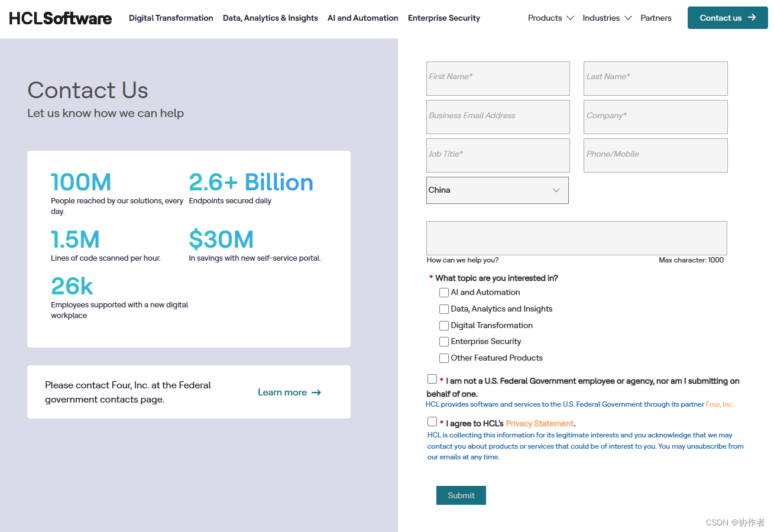Follow the Learn more link
Image resolution: width=774 pixels, height=532 pixels.
pos(289,392)
